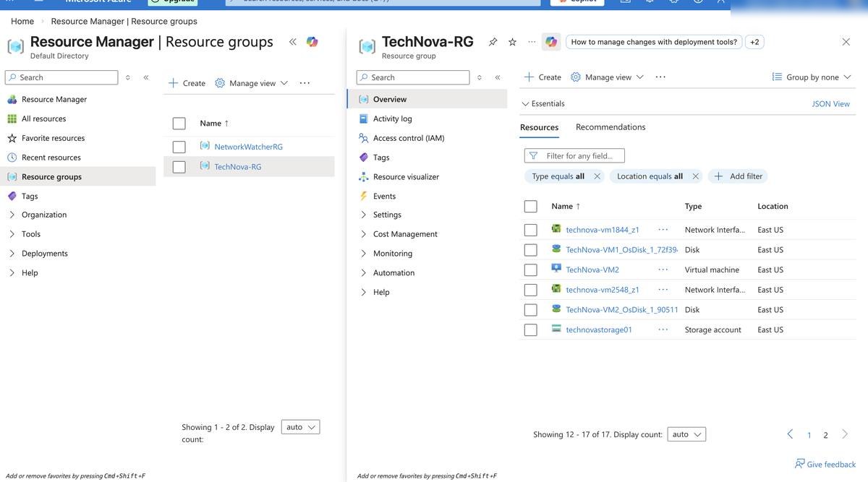Switch to the Resources tab
The image size is (868, 482).
539,127
